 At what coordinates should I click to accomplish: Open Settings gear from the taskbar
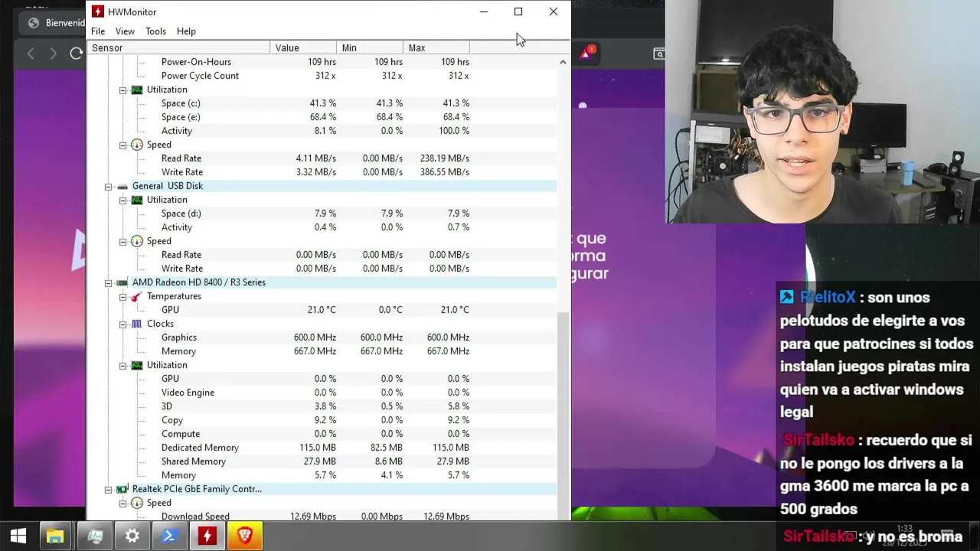coord(132,536)
